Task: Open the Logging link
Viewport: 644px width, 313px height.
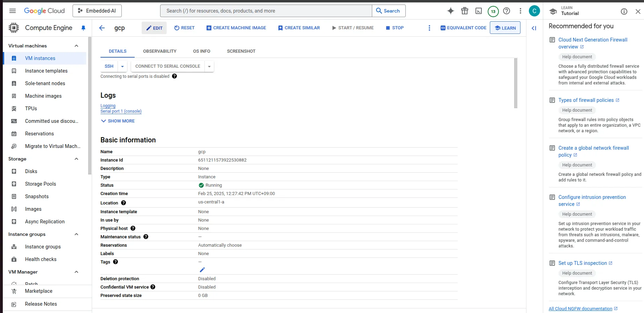Action: pyautogui.click(x=108, y=106)
